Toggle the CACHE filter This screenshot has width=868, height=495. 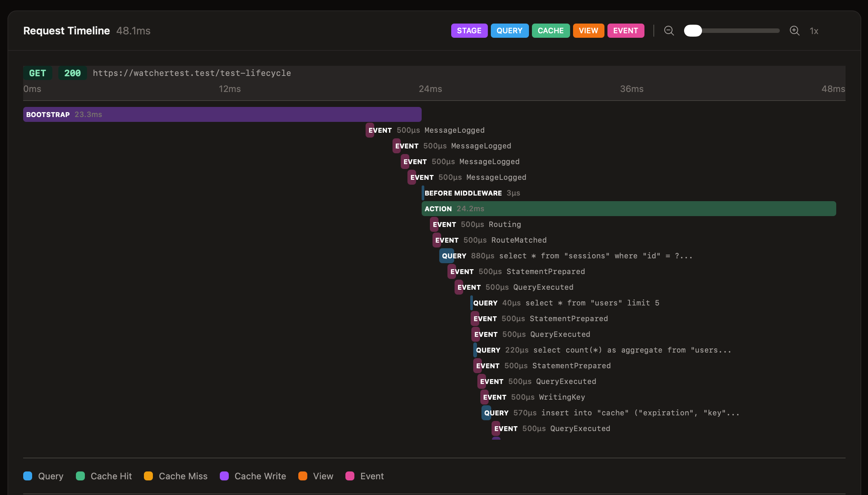pos(551,31)
